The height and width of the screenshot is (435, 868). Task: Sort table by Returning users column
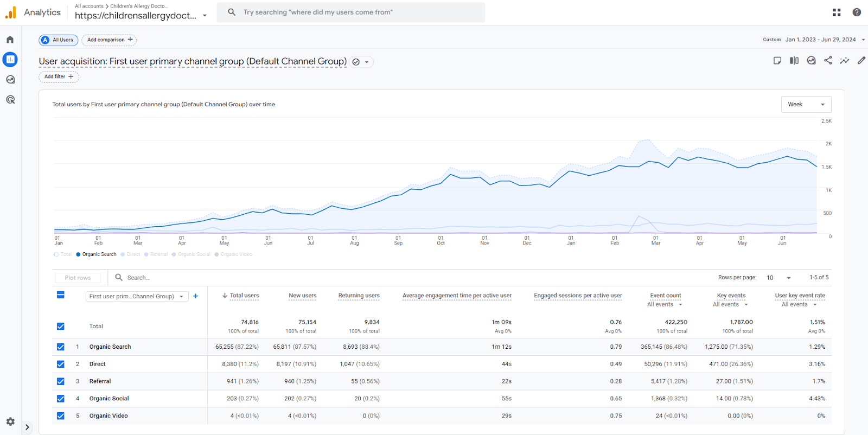(x=359, y=296)
